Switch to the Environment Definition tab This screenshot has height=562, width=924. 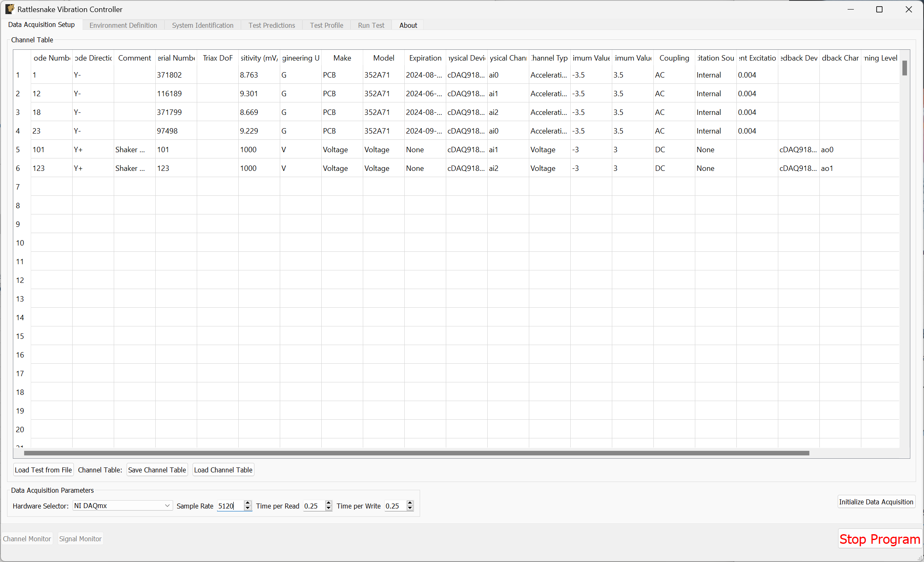pyautogui.click(x=123, y=25)
